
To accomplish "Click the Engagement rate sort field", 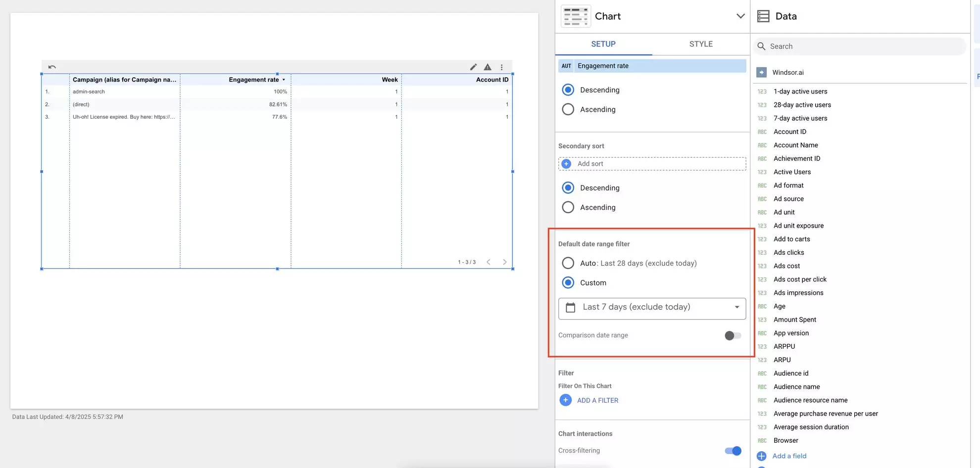I will 652,66.
